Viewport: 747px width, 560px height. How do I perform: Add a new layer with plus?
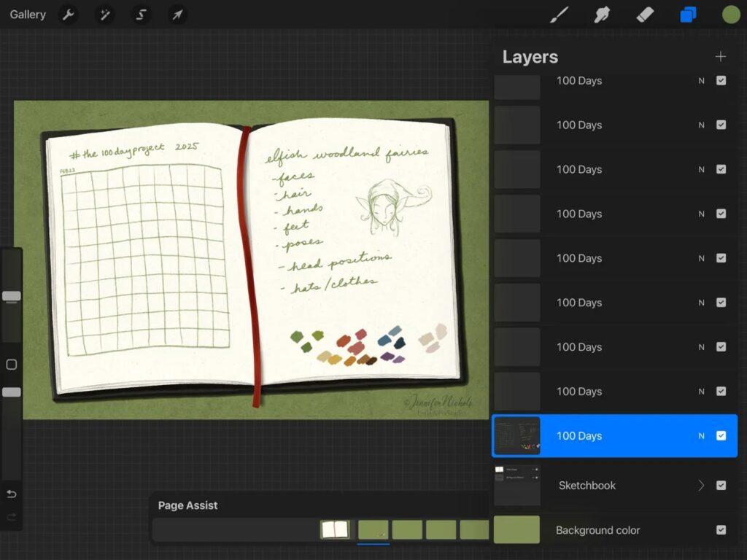click(720, 57)
